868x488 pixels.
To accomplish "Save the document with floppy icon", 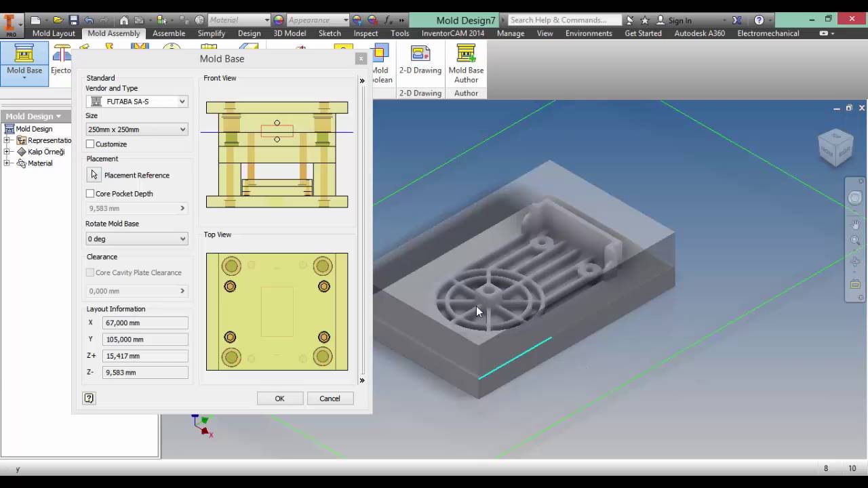I will (x=74, y=20).
